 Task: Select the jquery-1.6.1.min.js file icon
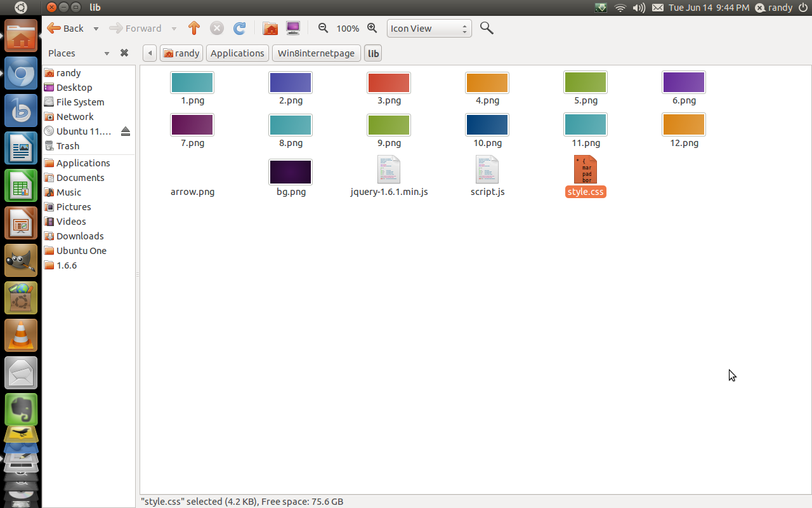pos(389,170)
